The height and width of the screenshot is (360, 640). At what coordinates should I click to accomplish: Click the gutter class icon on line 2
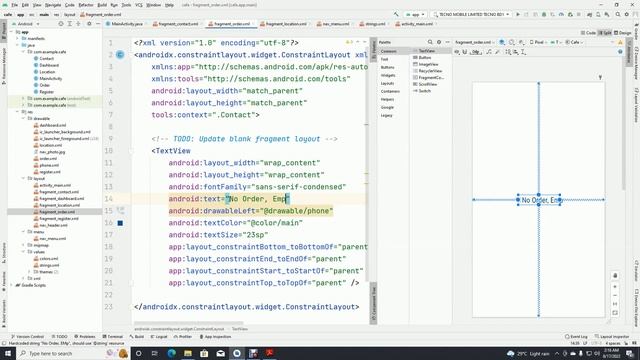pyautogui.click(x=120, y=54)
